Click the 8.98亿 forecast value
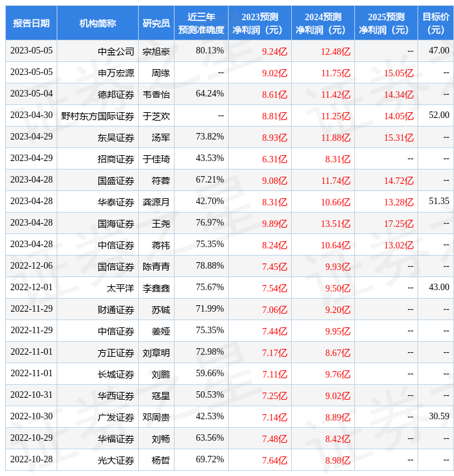Viewport: 454px width, 476px height. point(337,461)
